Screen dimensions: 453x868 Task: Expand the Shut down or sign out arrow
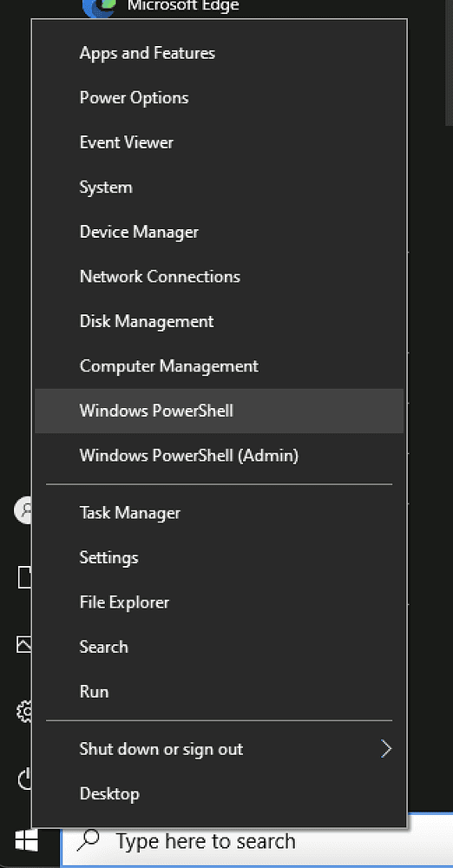[386, 749]
